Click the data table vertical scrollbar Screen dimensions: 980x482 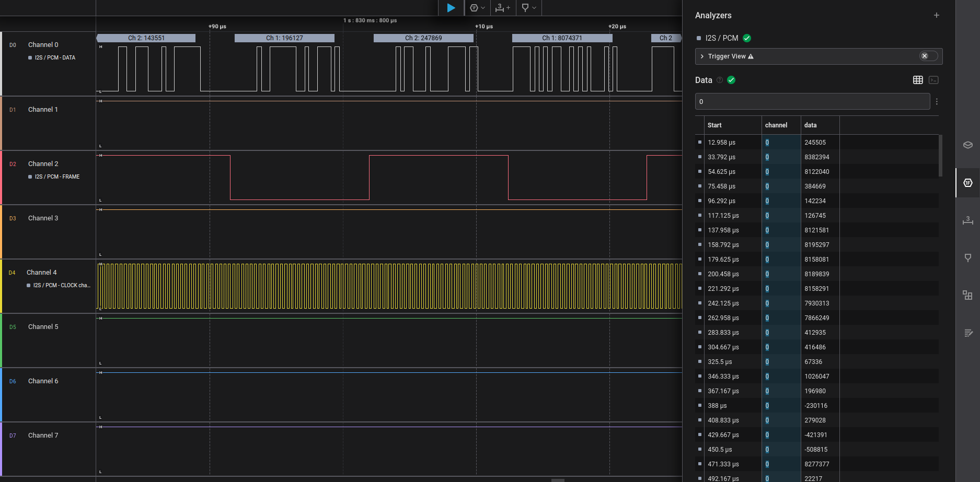[940, 156]
